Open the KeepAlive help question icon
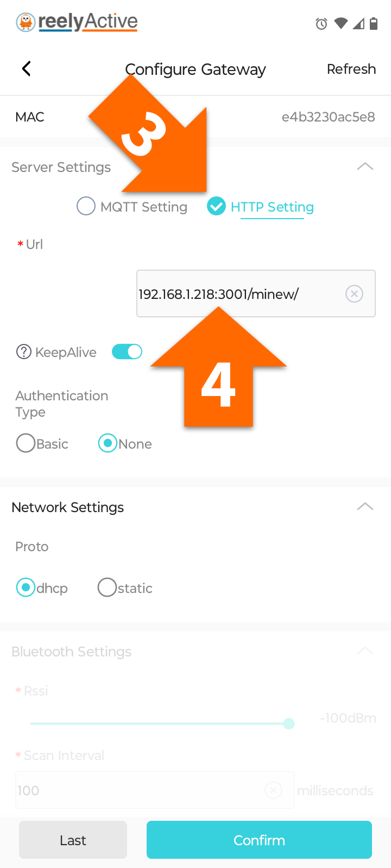This screenshot has height=868, width=391. pos(24,352)
